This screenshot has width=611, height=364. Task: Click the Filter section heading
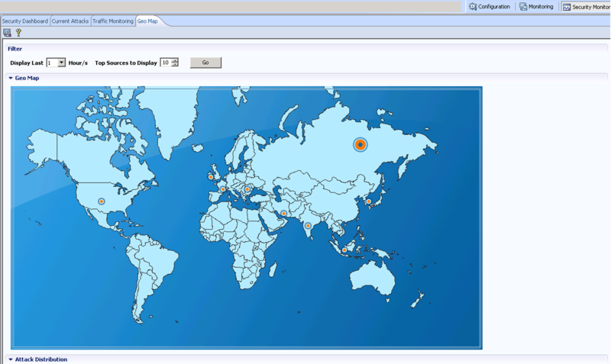pos(15,49)
